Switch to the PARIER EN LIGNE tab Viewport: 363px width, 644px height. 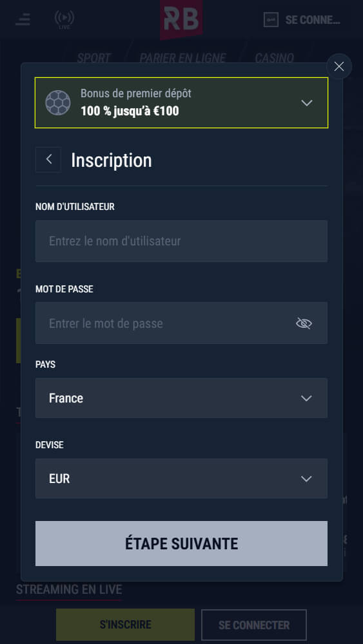(x=182, y=57)
